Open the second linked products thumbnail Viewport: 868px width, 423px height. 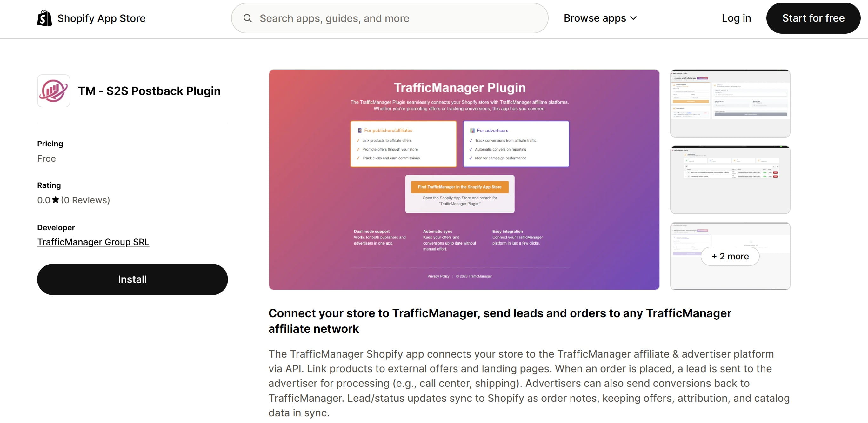pyautogui.click(x=730, y=180)
